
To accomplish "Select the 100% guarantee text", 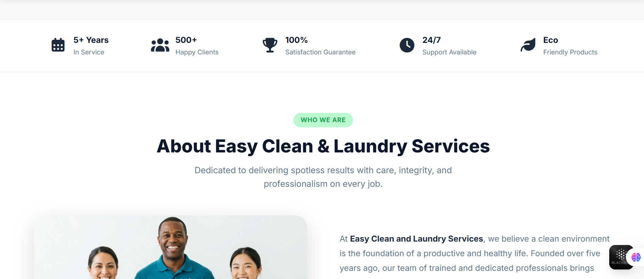I will pos(296,40).
